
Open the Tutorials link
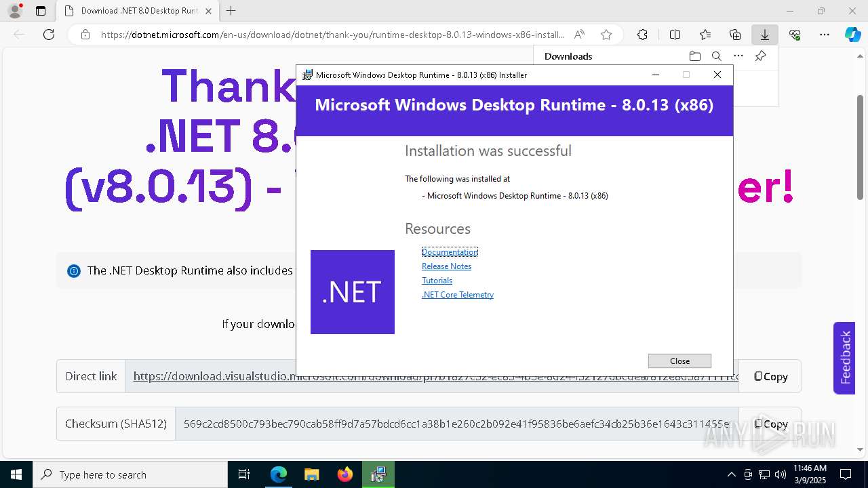(437, 281)
